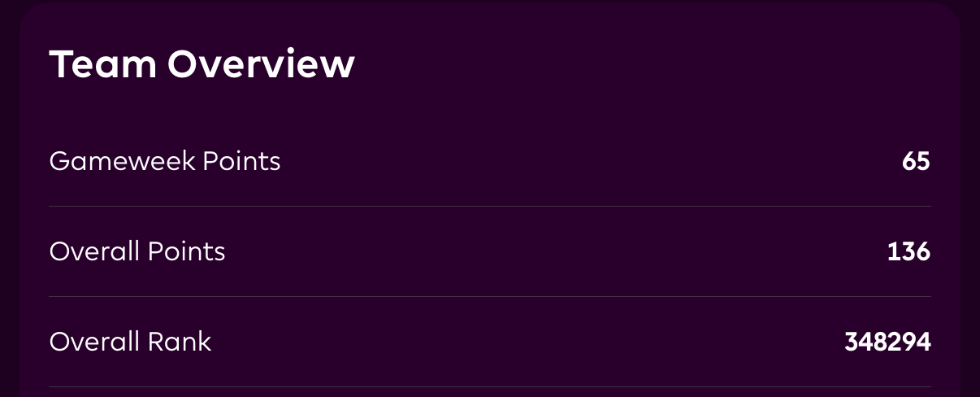Click the Team Overview heading
Screen dimensions: 980x397
tap(202, 64)
